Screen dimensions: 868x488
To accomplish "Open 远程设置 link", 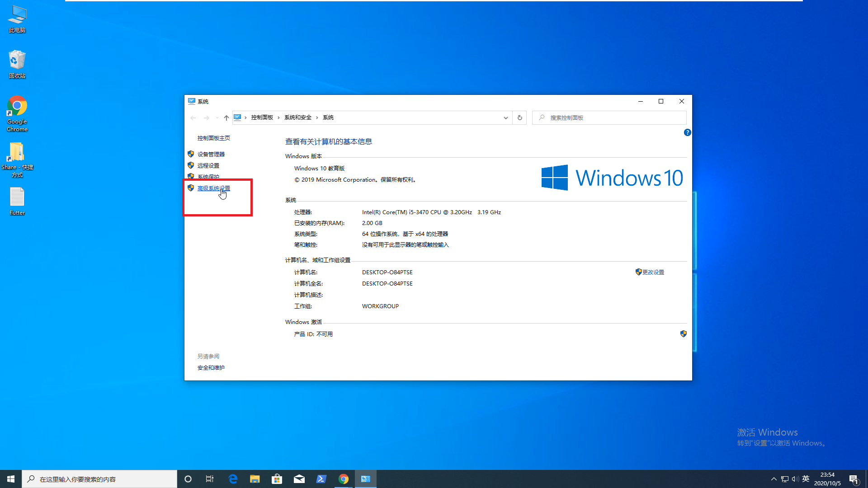I will (208, 165).
